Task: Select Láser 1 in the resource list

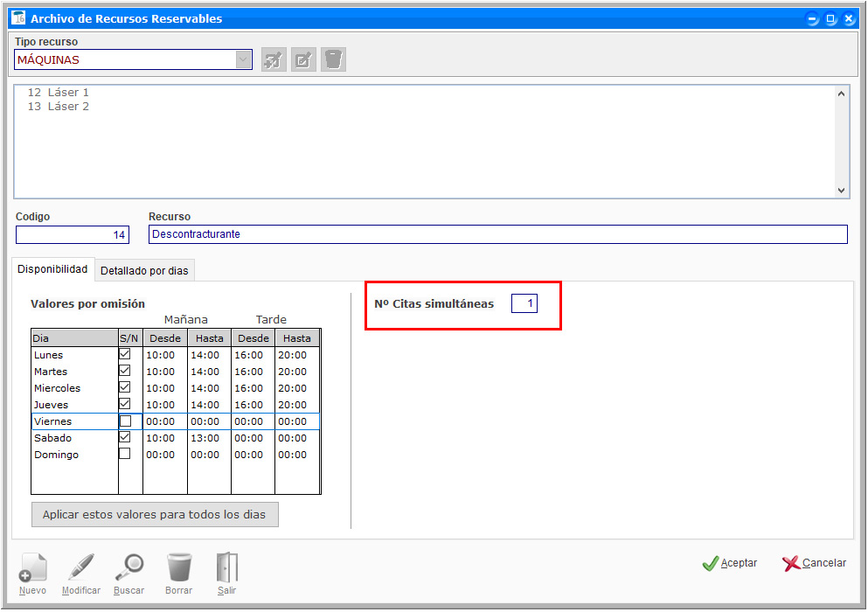Action: (x=58, y=93)
